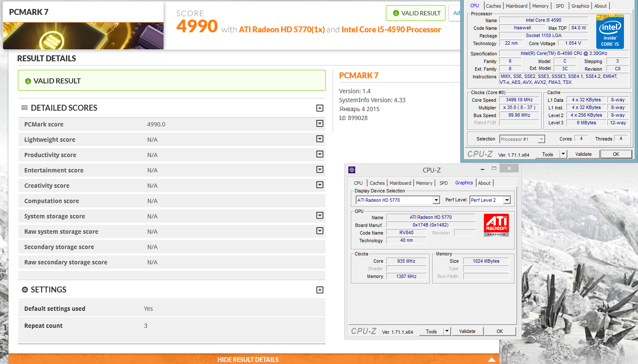Expand the PCMark score row
This screenshot has width=638, height=364.
pos(320,123)
